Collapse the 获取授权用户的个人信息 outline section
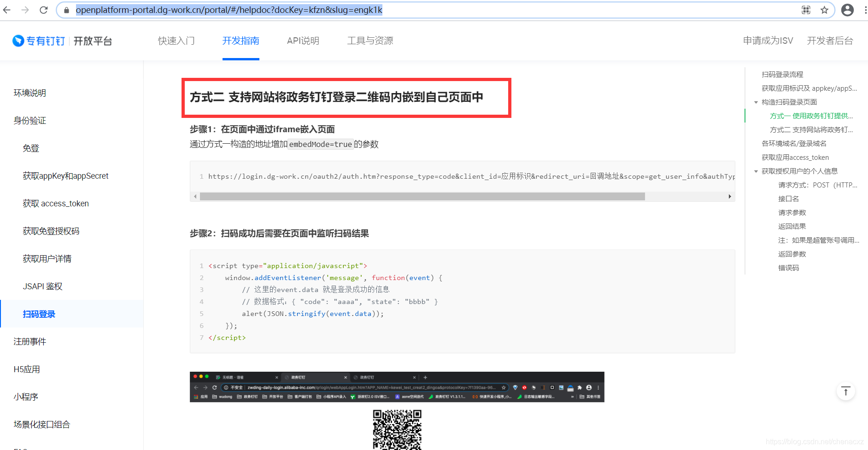This screenshot has height=450, width=868. [x=756, y=171]
